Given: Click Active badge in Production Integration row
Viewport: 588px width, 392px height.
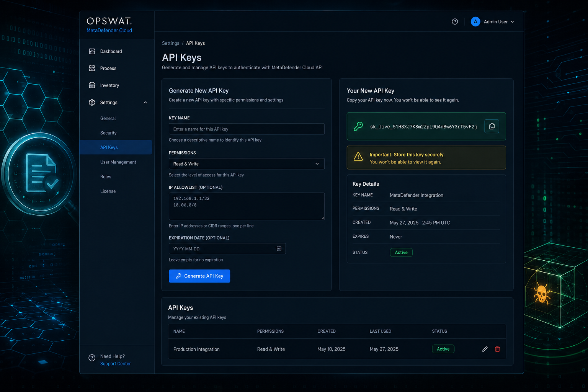Looking at the screenshot, I should [443, 349].
